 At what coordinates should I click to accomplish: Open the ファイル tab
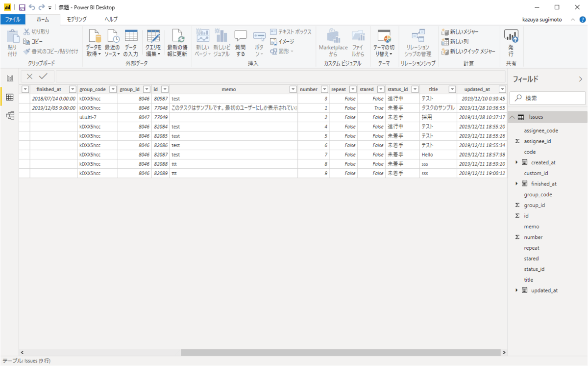coord(13,20)
